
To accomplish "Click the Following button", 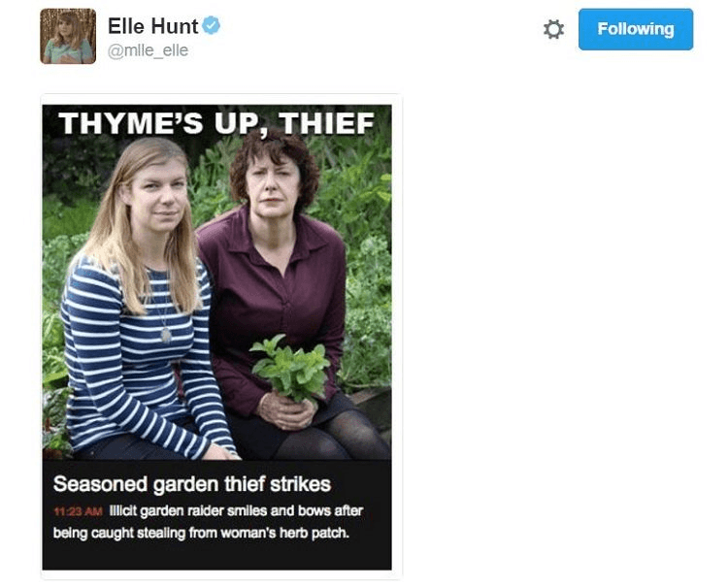I will 636,29.
